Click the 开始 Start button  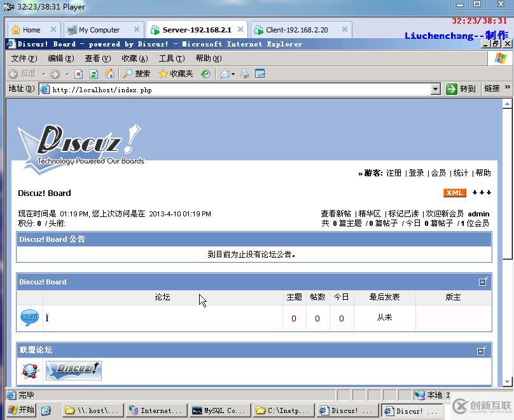pyautogui.click(x=21, y=410)
